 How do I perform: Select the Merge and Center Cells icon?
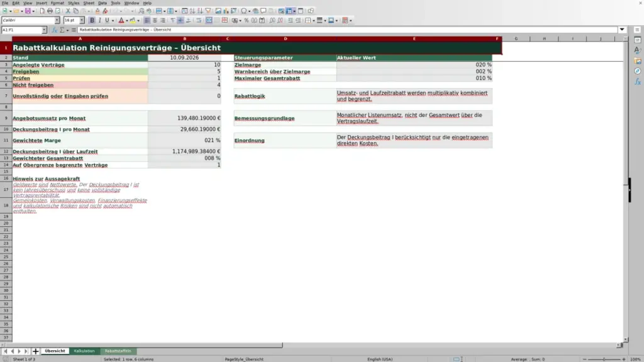(209, 20)
